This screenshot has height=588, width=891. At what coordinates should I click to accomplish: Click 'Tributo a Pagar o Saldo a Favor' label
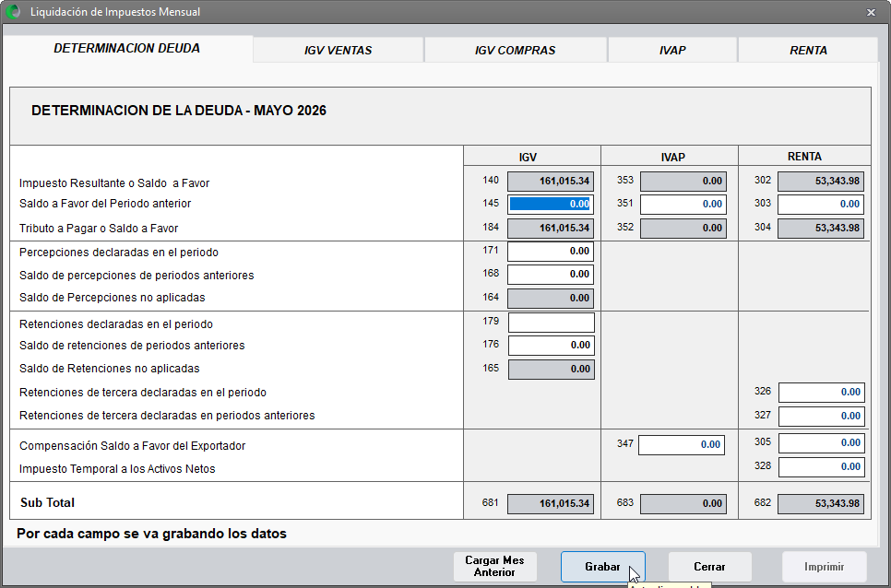pos(99,229)
